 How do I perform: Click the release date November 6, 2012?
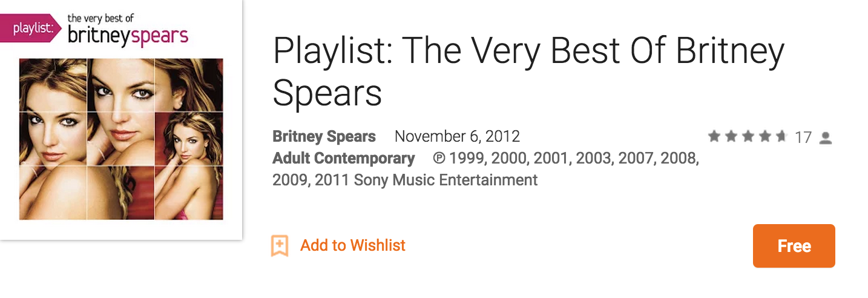coord(457,136)
